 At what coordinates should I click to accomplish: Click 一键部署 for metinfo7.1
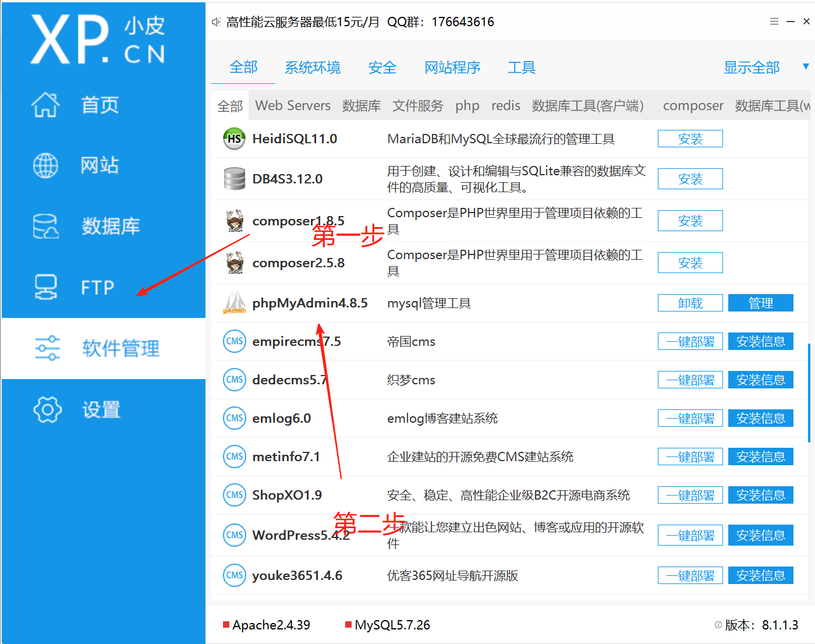click(x=690, y=457)
